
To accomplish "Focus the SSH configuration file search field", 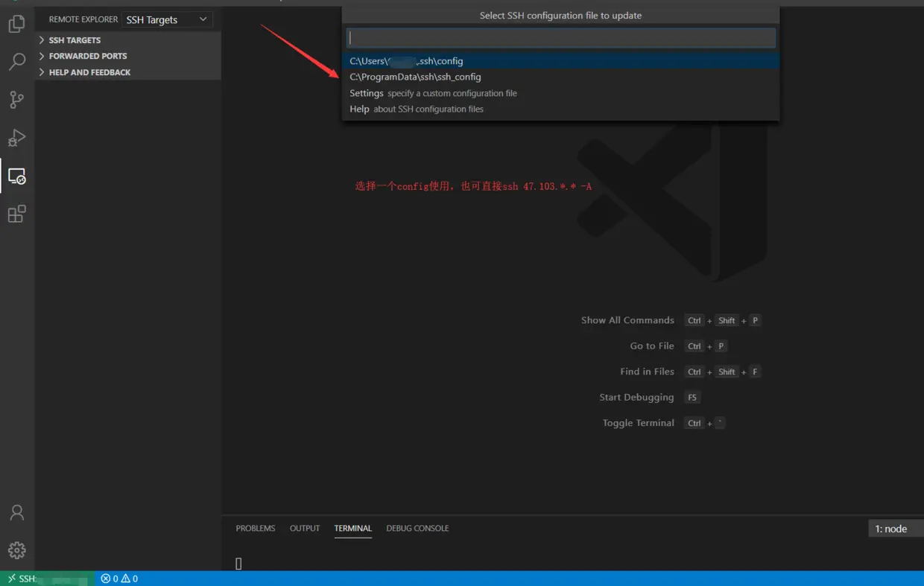I will [x=561, y=38].
